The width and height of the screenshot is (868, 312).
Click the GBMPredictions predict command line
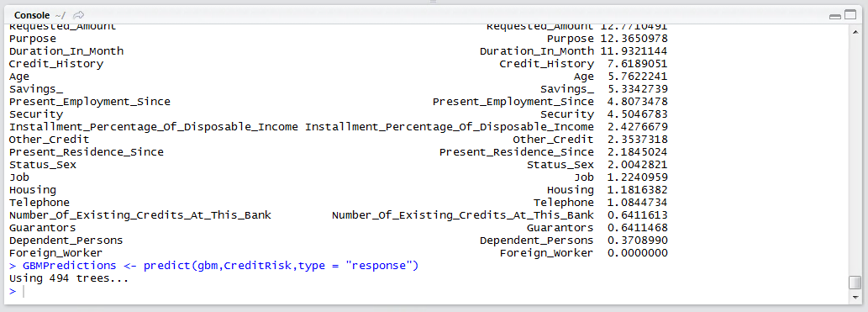pyautogui.click(x=213, y=266)
